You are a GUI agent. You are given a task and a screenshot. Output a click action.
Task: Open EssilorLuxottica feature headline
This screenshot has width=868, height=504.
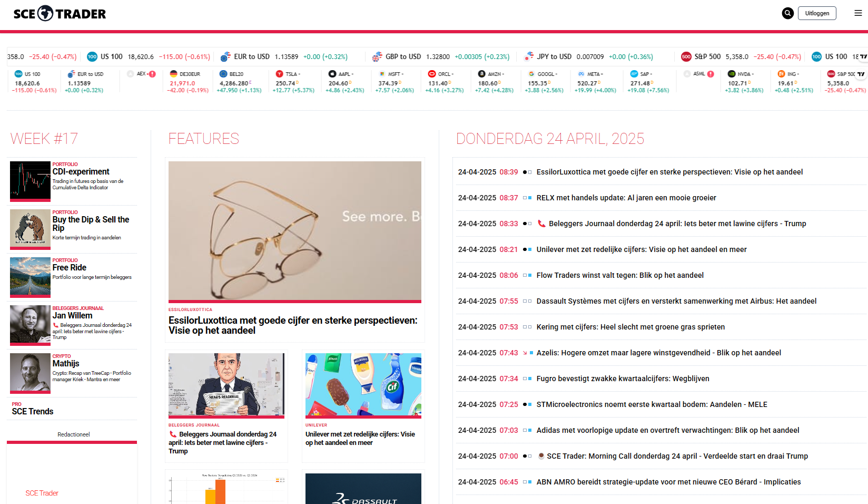pos(293,325)
